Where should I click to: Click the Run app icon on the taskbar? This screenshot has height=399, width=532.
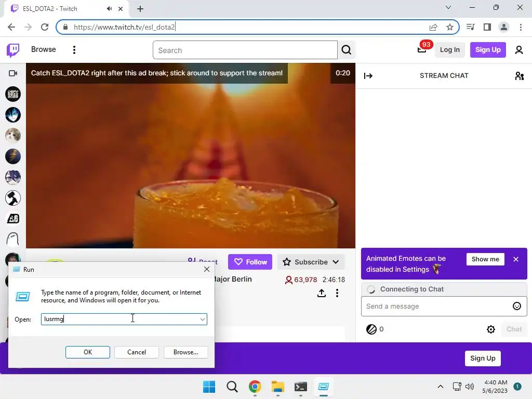[323, 387]
